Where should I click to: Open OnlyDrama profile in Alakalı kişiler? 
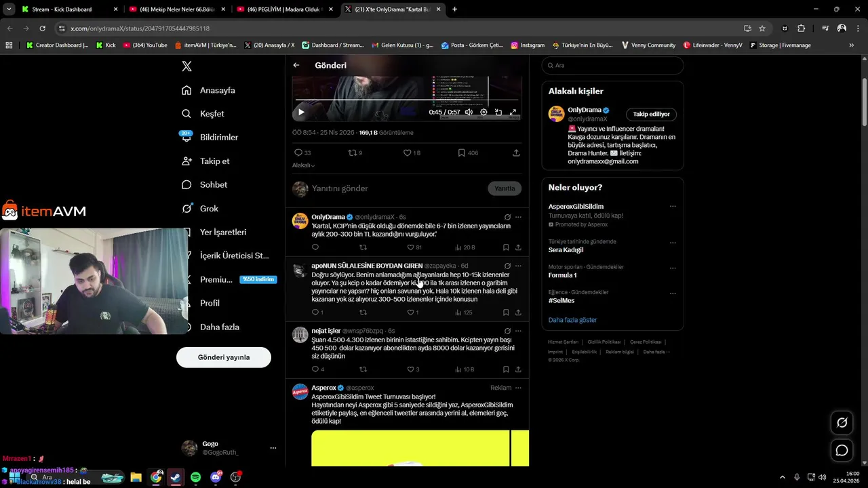(x=584, y=110)
